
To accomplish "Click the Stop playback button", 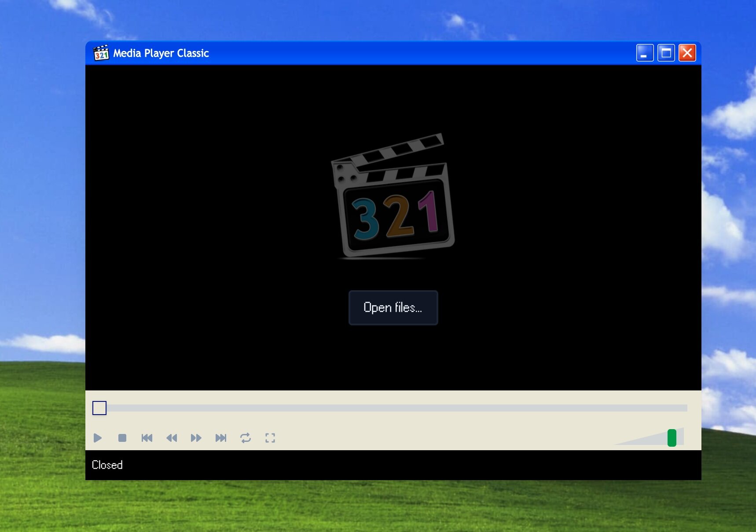I will click(x=122, y=438).
